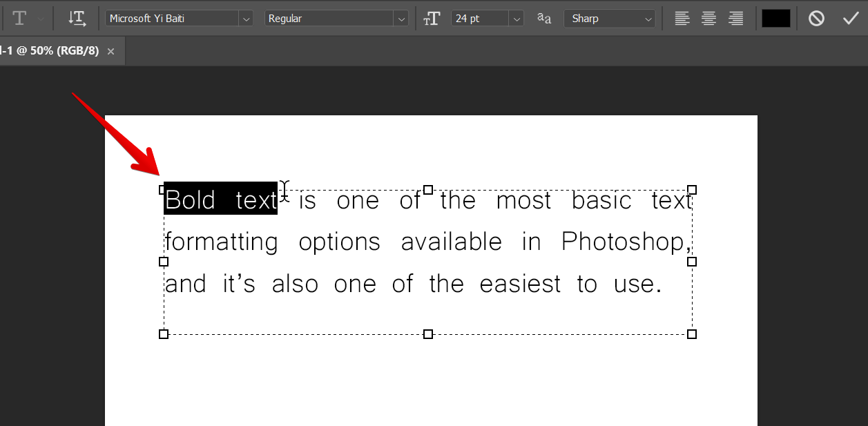
Task: Click the bottom-center text box handle
Action: (x=427, y=333)
